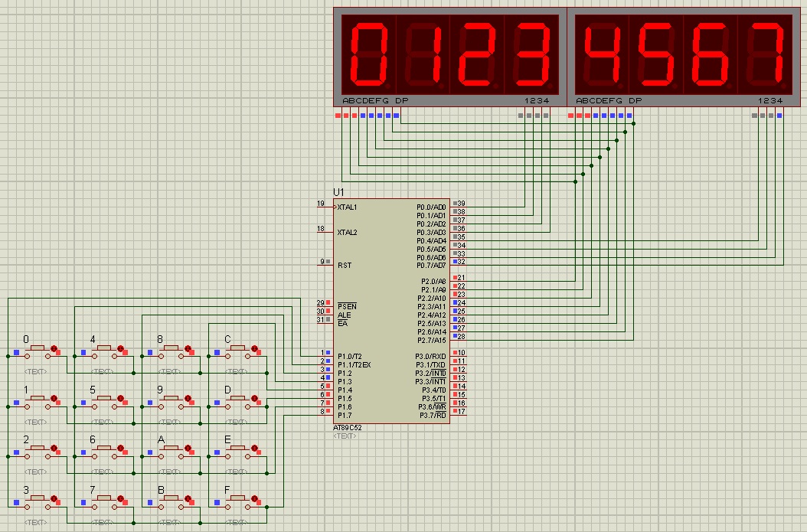This screenshot has width=807, height=532.
Task: Click the seven-segment digit showing 3
Action: click(532, 54)
